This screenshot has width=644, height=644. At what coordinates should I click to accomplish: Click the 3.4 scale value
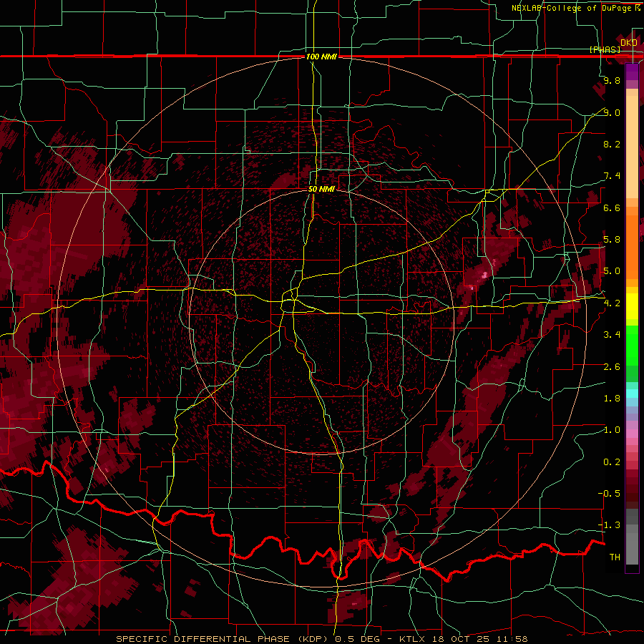[612, 335]
